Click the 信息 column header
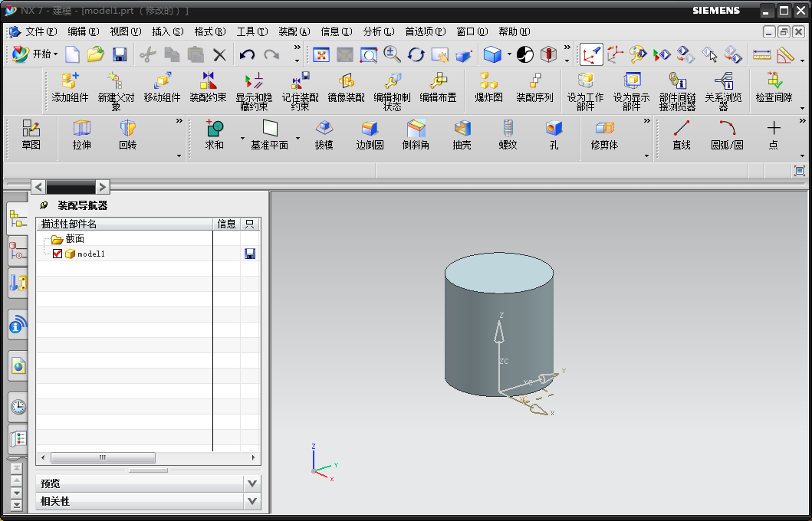 click(227, 224)
